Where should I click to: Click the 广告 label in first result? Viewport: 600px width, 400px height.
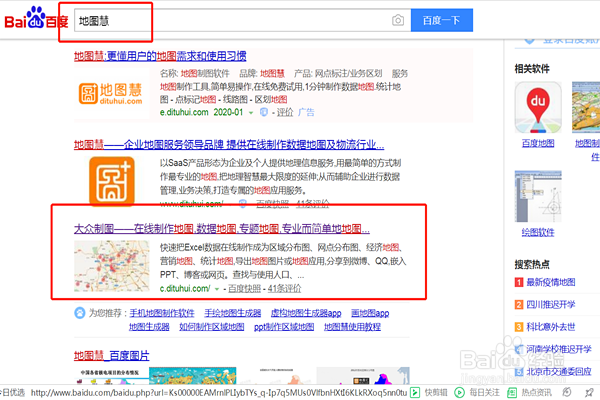click(x=306, y=112)
